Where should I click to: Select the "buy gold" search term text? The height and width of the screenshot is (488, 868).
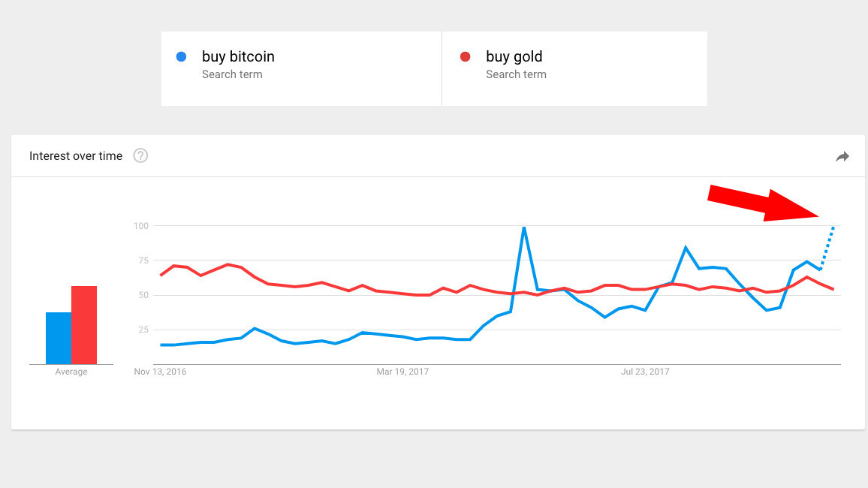[514, 56]
